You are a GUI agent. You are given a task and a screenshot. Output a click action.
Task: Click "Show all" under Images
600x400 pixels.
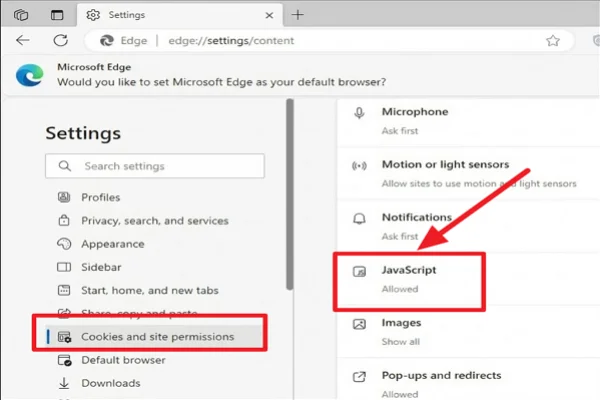pos(401,341)
